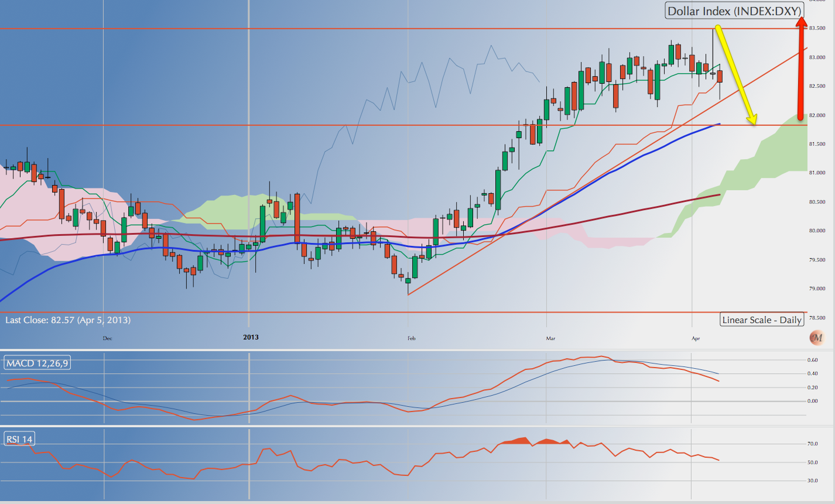
Task: Click the 82.500 price axis value
Action: [817, 86]
